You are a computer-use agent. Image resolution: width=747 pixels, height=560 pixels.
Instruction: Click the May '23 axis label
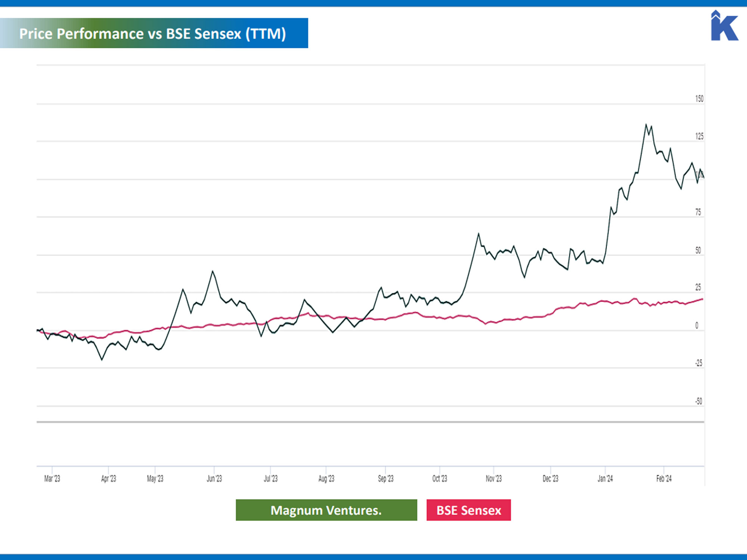(155, 479)
